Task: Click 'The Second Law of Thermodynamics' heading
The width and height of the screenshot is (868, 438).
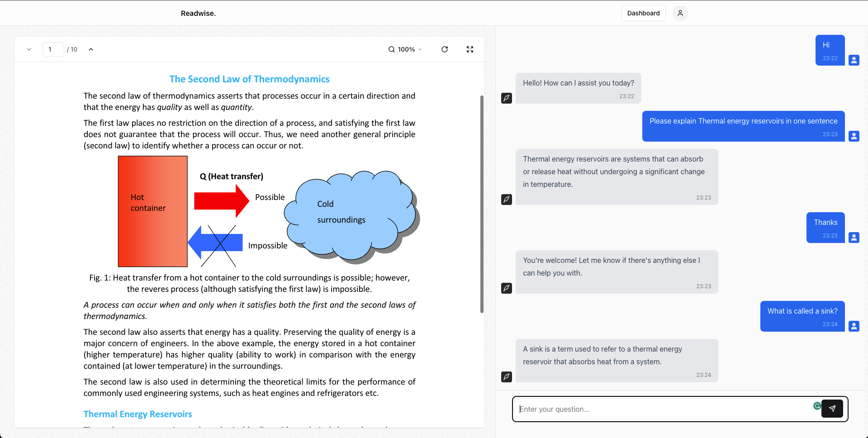Action: pyautogui.click(x=249, y=79)
